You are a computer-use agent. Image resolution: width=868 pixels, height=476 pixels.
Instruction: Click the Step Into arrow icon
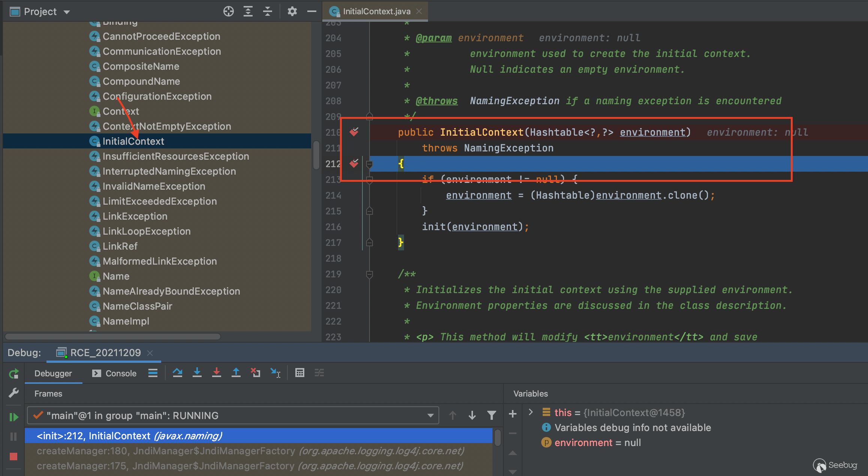(197, 373)
